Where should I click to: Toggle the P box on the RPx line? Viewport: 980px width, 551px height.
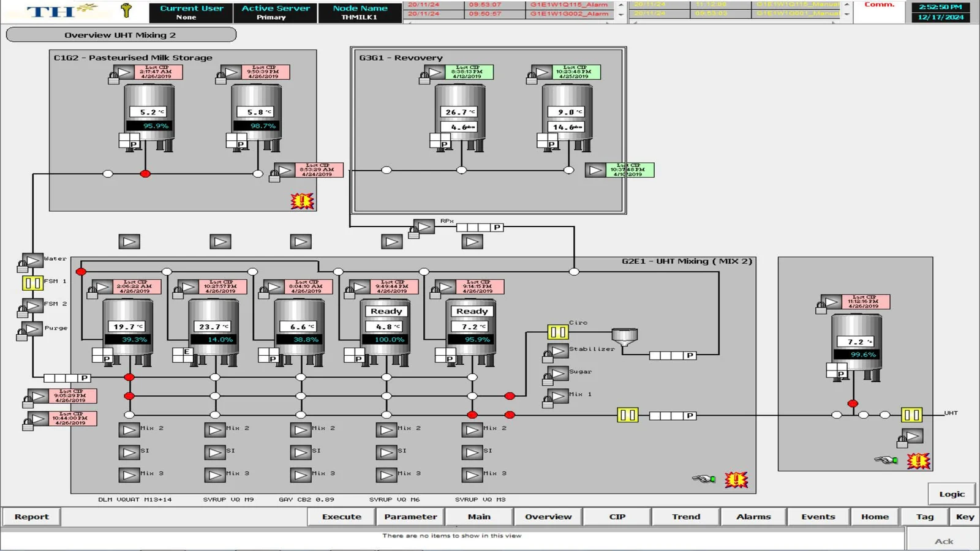(x=497, y=227)
